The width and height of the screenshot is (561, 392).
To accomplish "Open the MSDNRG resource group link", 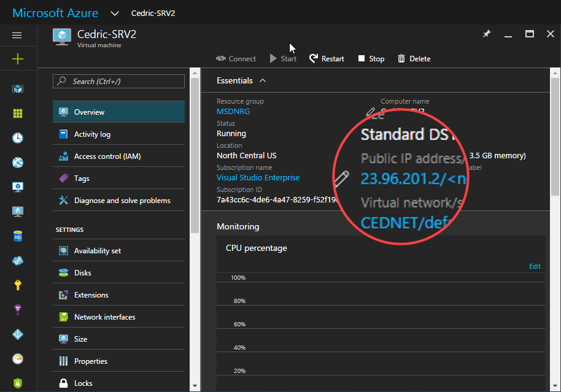I will click(233, 111).
